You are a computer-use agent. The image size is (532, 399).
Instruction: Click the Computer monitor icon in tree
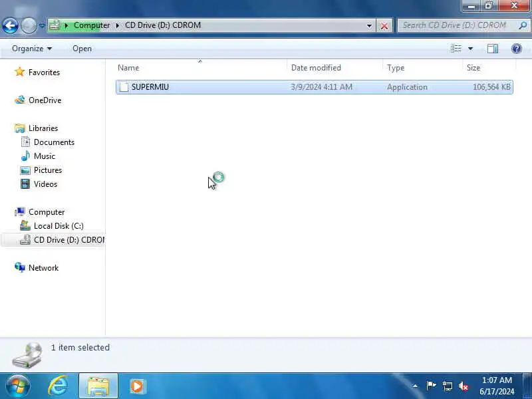(x=20, y=211)
